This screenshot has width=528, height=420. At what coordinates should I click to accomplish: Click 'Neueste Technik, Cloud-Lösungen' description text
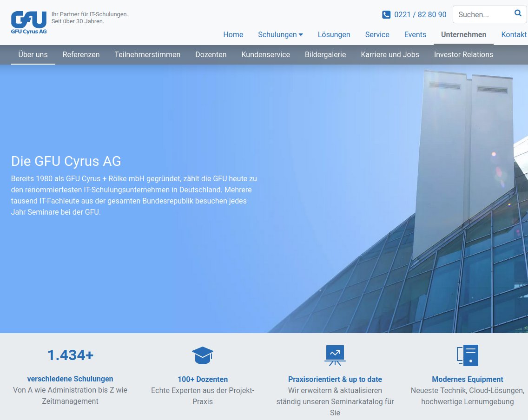pos(468,396)
